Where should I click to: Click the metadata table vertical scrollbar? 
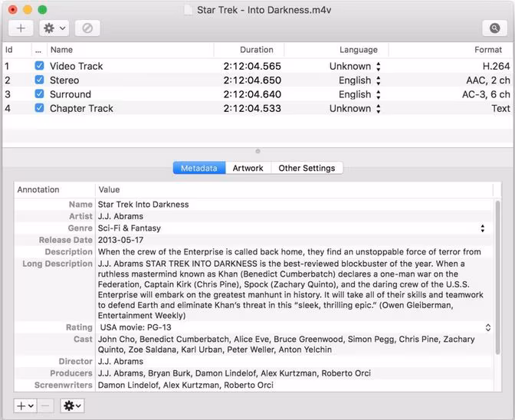click(497, 277)
